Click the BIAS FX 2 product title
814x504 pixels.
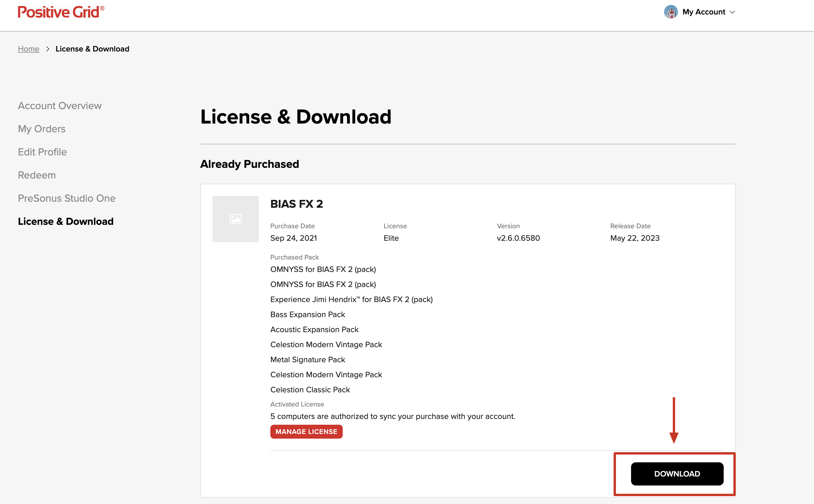pos(296,204)
